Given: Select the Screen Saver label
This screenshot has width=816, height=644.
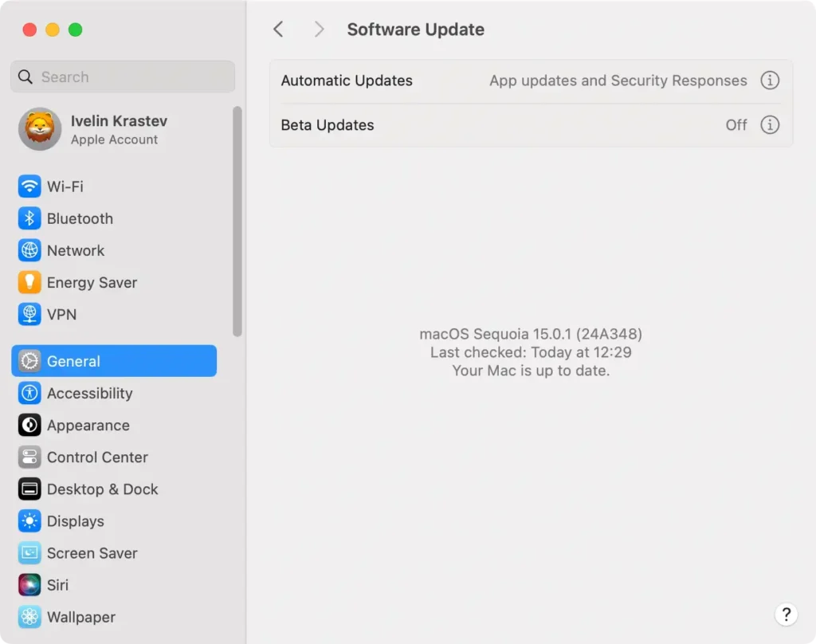Looking at the screenshot, I should [x=92, y=553].
